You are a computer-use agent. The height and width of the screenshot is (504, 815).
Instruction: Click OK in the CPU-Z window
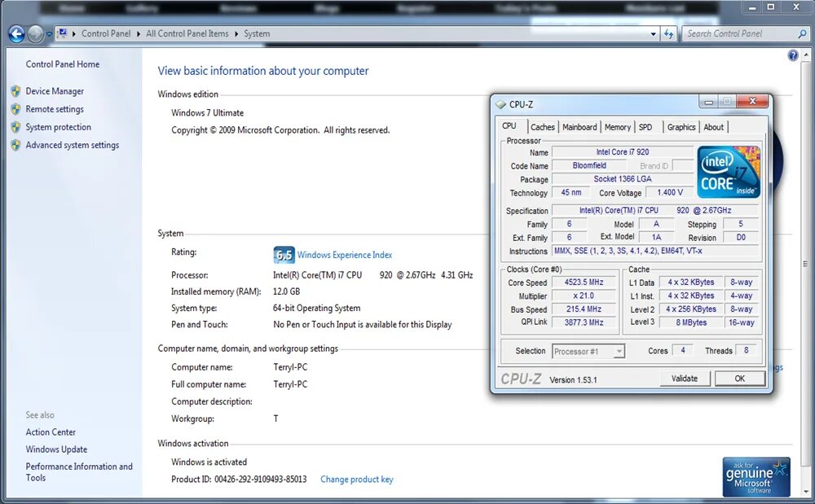(740, 379)
